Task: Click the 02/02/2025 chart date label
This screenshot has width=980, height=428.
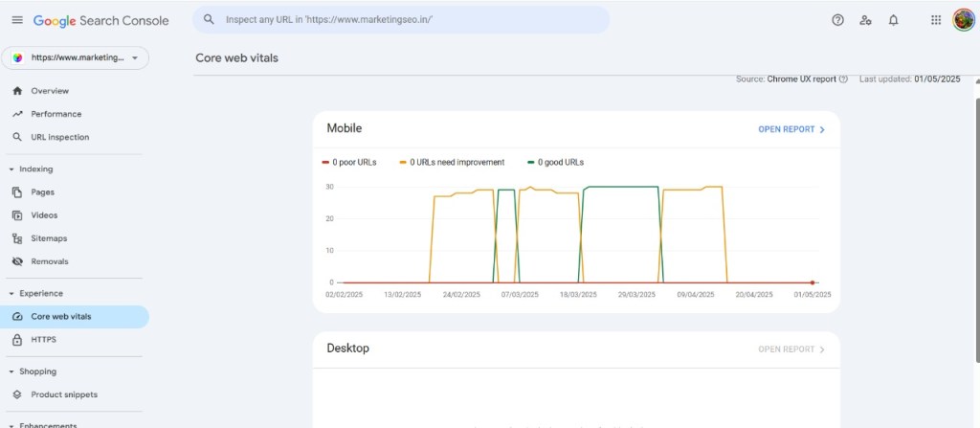Action: click(x=344, y=295)
